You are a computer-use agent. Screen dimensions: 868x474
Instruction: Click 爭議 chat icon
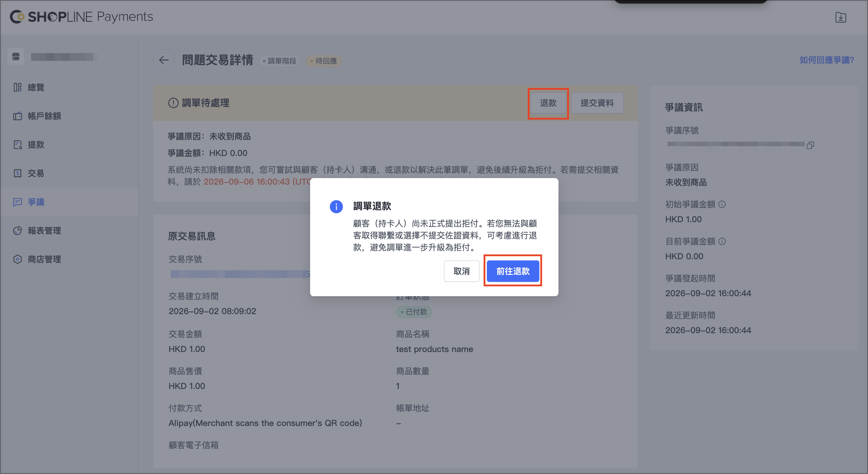click(18, 202)
